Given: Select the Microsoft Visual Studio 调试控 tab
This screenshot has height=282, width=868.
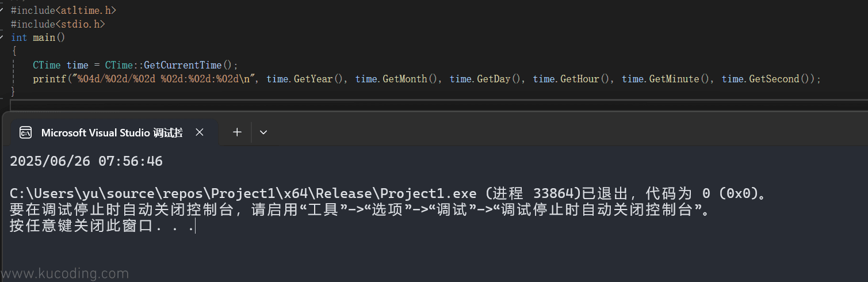Looking at the screenshot, I should pos(112,133).
